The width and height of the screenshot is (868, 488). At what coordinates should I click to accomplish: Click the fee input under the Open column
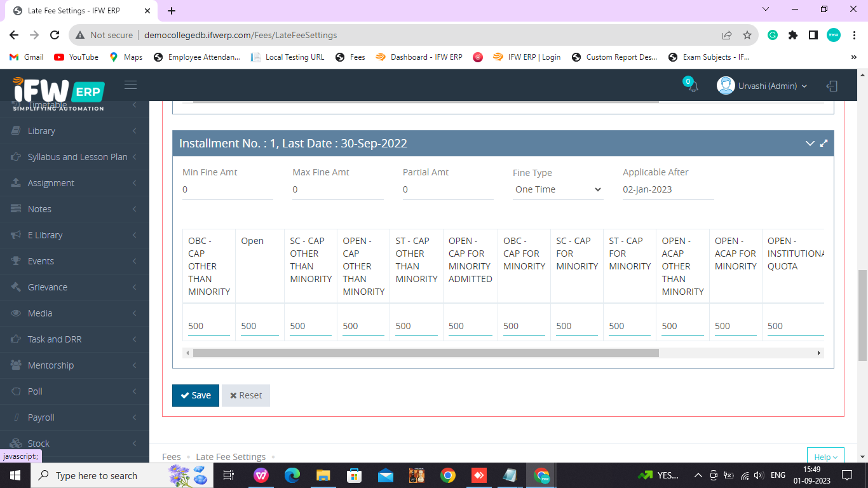click(260, 326)
